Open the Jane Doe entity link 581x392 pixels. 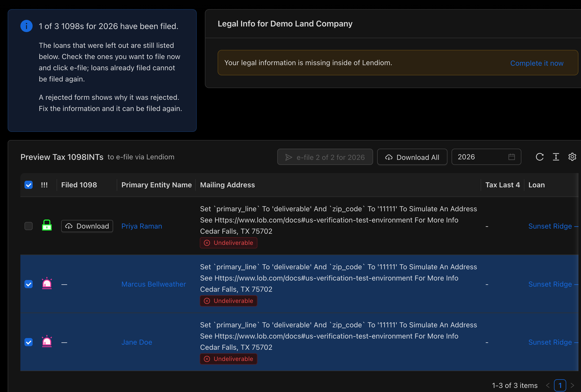pyautogui.click(x=137, y=342)
